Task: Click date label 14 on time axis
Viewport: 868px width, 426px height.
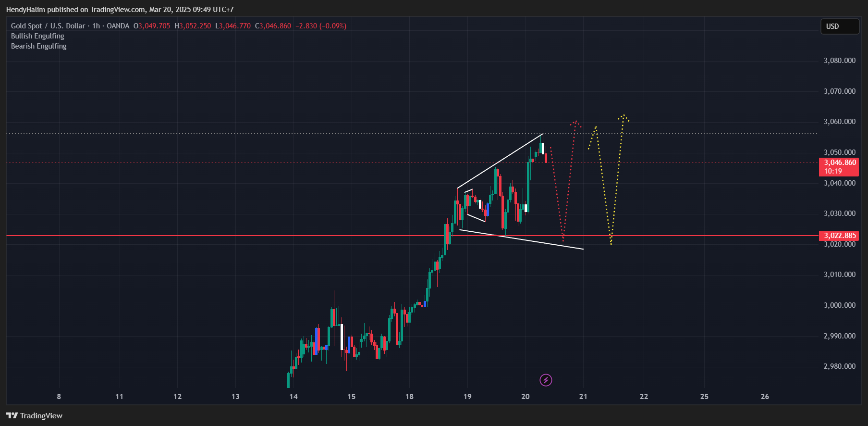Action: click(x=293, y=397)
